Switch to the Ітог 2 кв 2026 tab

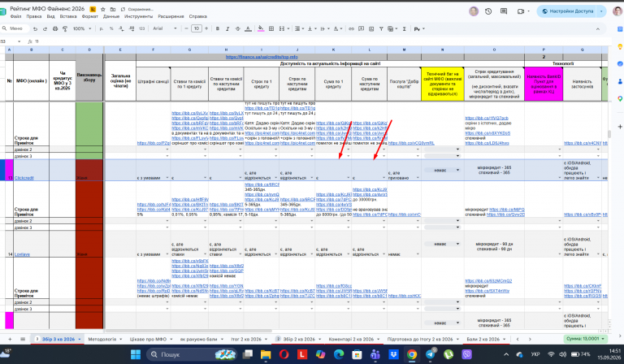(x=246, y=340)
